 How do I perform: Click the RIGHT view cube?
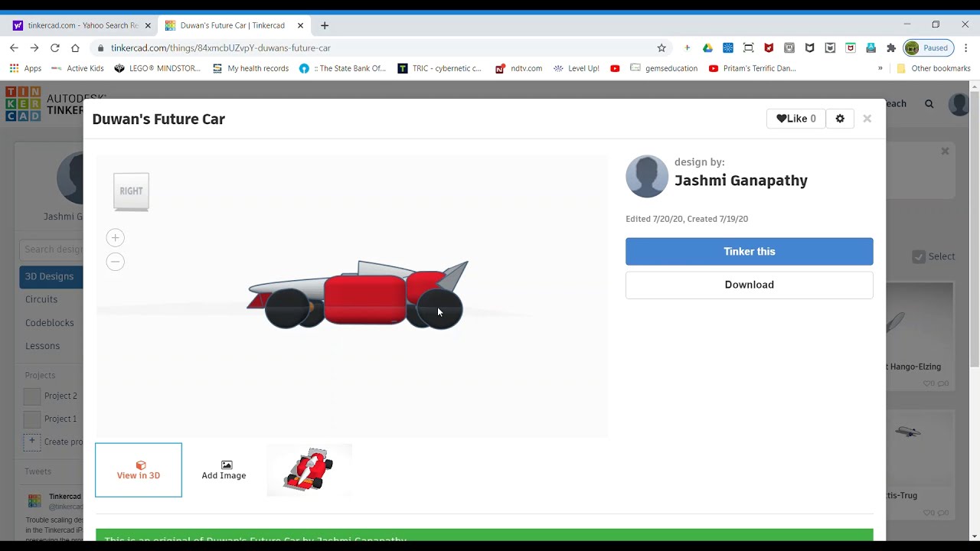coord(131,191)
